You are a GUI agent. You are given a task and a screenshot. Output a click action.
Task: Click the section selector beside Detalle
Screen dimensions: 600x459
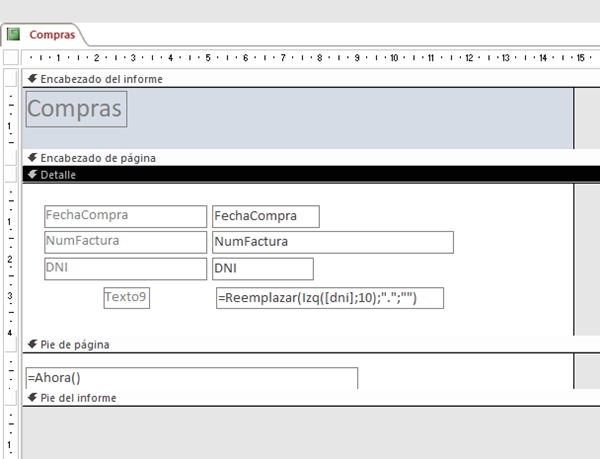pyautogui.click(x=10, y=174)
